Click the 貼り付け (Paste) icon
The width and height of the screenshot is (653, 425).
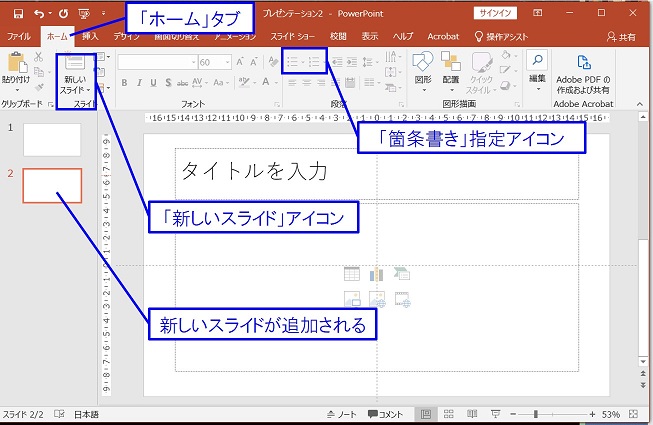pos(16,70)
